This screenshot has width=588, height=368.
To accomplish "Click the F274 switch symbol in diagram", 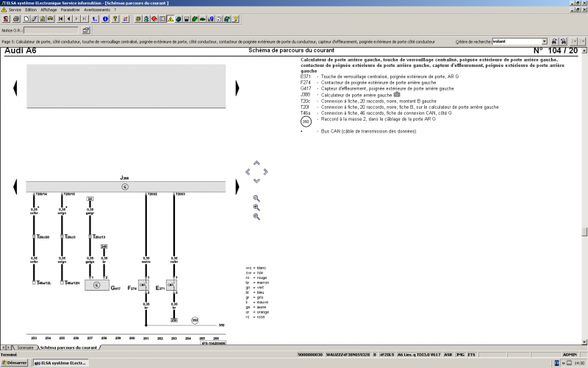I will [143, 285].
